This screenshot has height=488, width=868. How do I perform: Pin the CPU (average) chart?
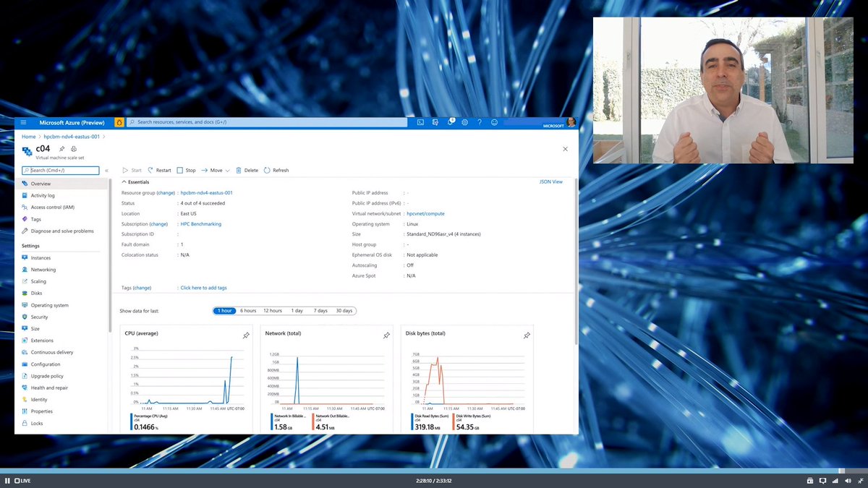click(x=246, y=335)
